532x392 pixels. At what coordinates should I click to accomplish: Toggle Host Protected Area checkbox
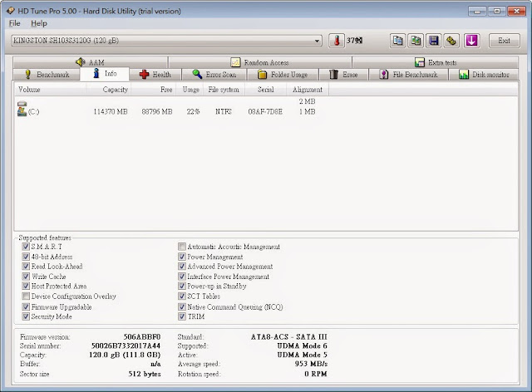[26, 287]
